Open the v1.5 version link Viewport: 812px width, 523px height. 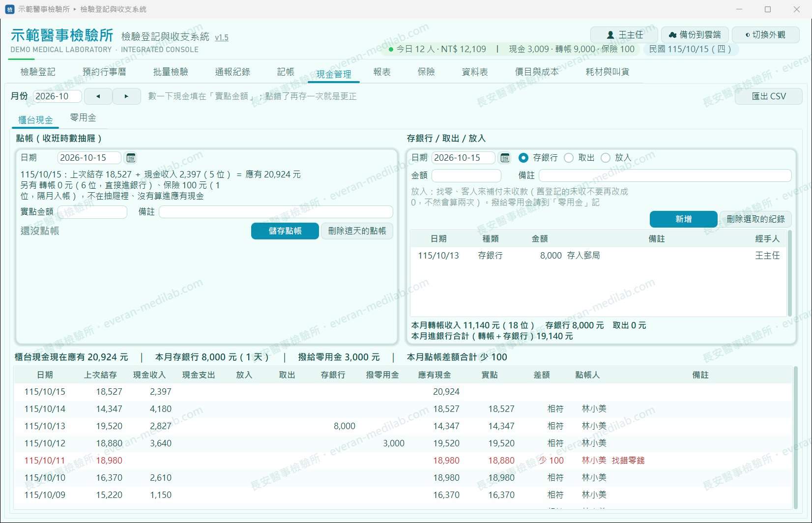[x=222, y=37]
